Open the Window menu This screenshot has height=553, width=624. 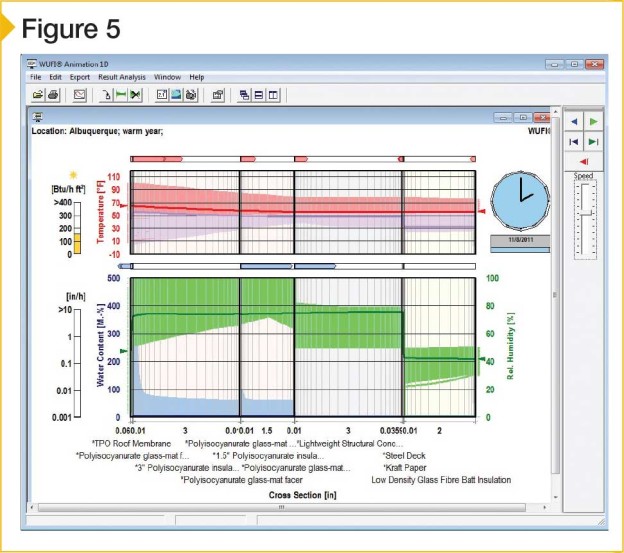tap(167, 77)
